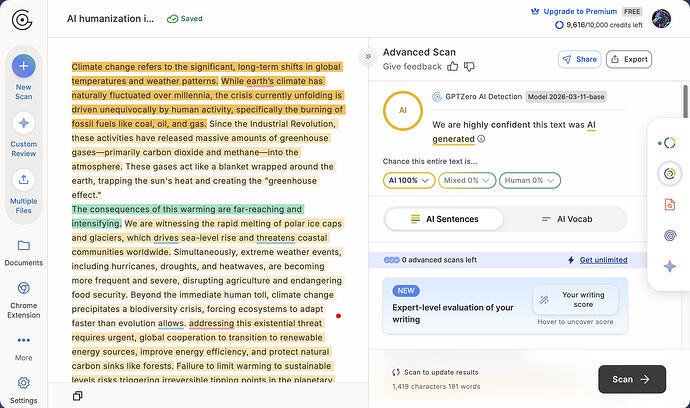Image resolution: width=690 pixels, height=408 pixels.
Task: Expand the Mixed 0% dropdown
Action: [x=467, y=180]
